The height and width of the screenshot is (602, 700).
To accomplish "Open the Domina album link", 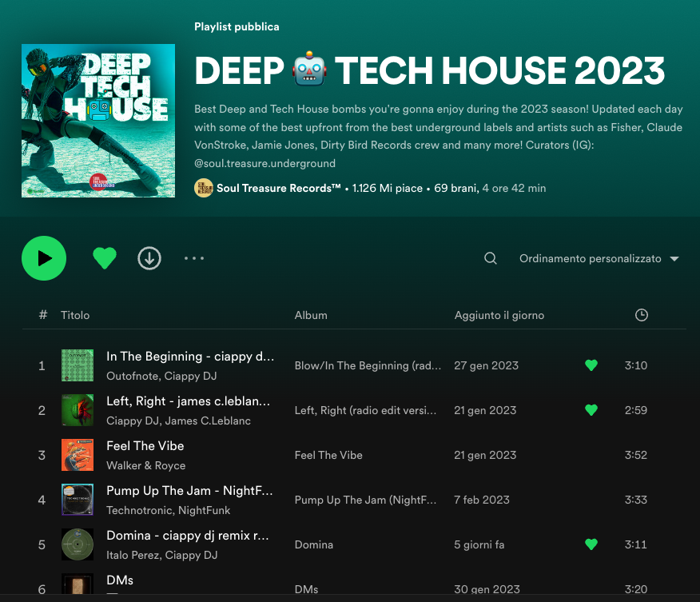I will pyautogui.click(x=314, y=544).
